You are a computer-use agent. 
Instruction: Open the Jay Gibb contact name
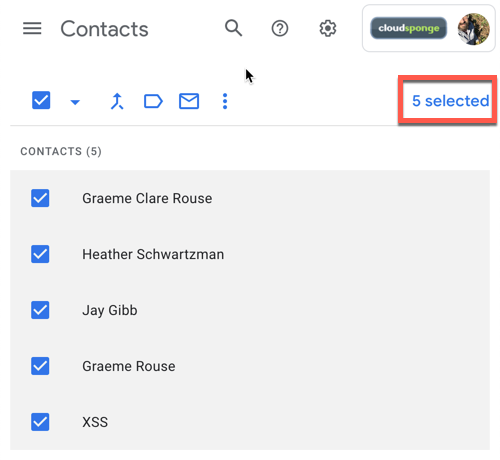tap(110, 311)
